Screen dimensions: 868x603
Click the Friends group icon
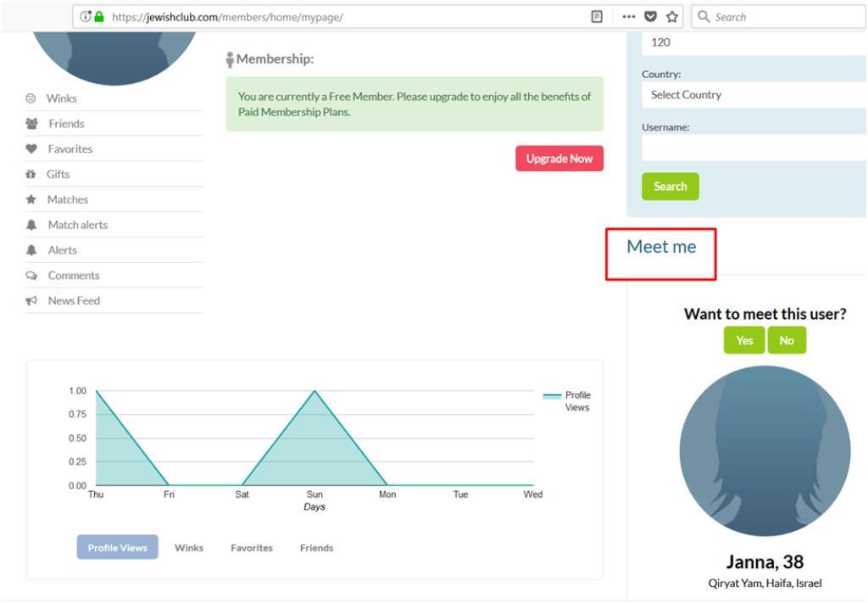point(31,124)
